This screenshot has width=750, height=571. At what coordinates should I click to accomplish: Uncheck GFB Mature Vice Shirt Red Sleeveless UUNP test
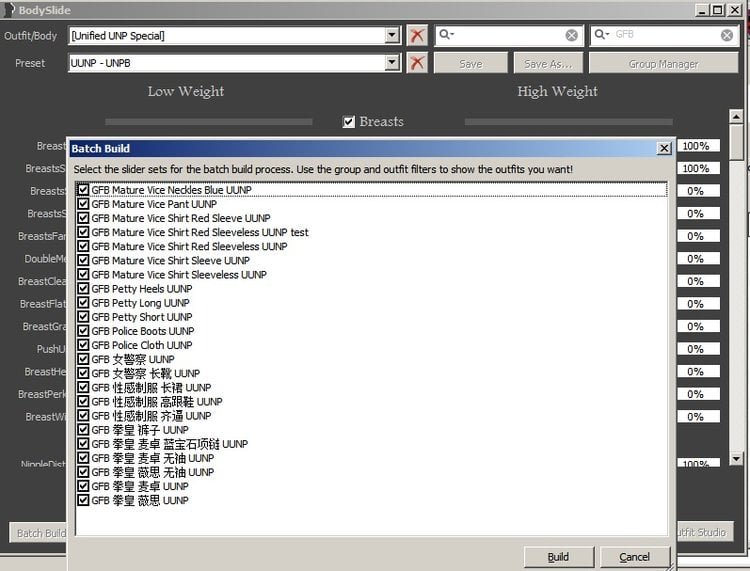point(83,232)
